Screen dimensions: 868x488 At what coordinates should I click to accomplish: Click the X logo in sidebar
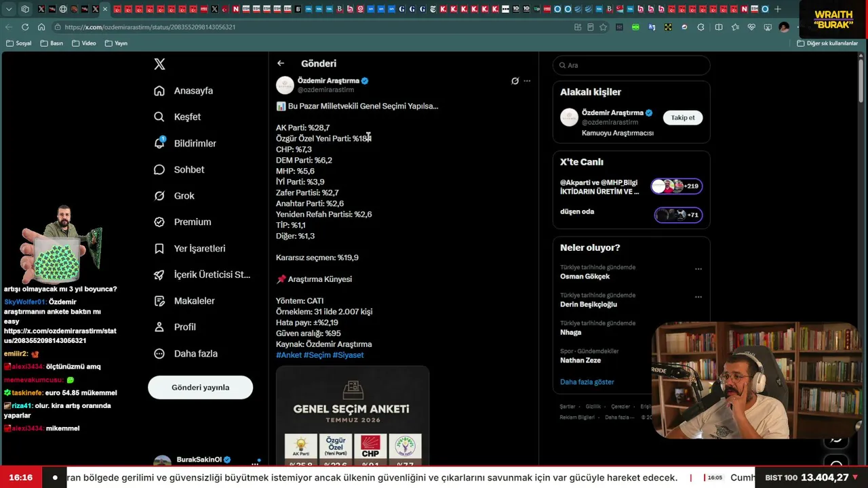159,64
